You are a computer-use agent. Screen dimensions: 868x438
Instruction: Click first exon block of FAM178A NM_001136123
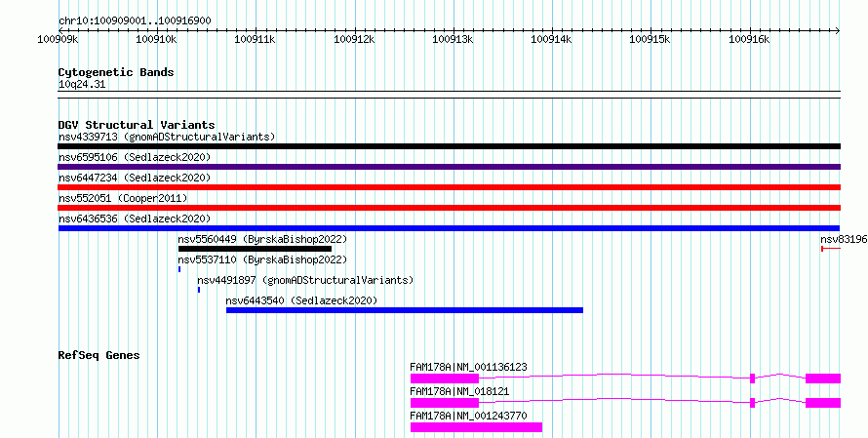pyautogui.click(x=445, y=378)
